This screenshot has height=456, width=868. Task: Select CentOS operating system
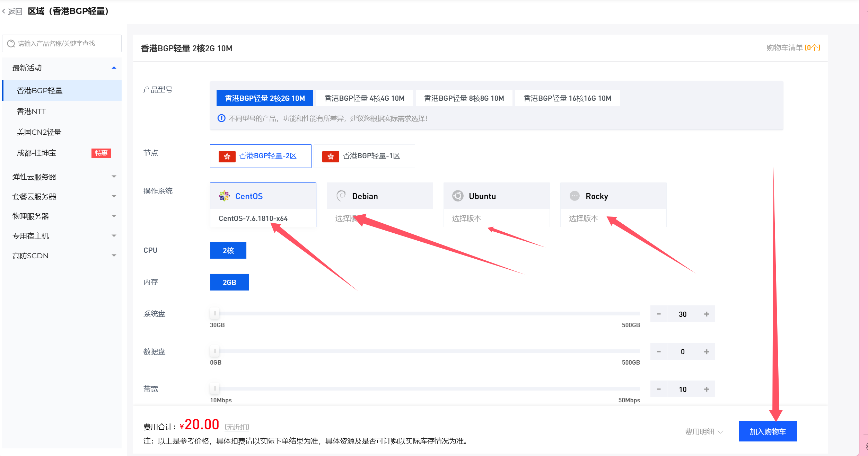[263, 196]
